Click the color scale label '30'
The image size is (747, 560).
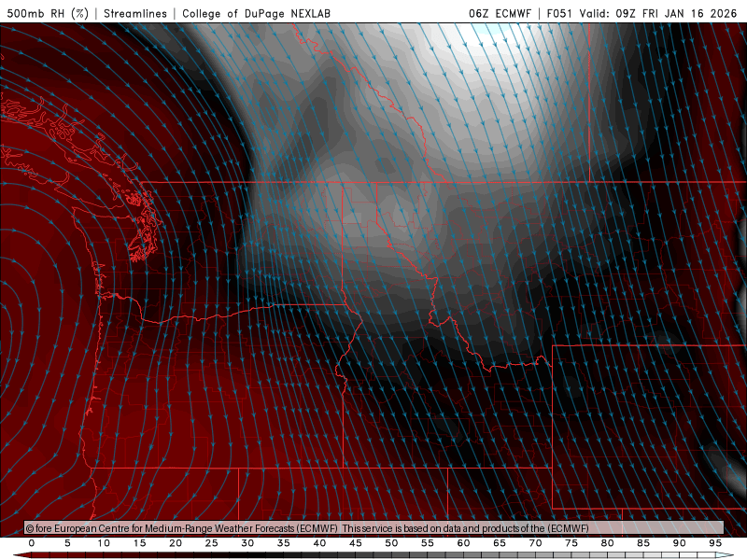pos(247,543)
